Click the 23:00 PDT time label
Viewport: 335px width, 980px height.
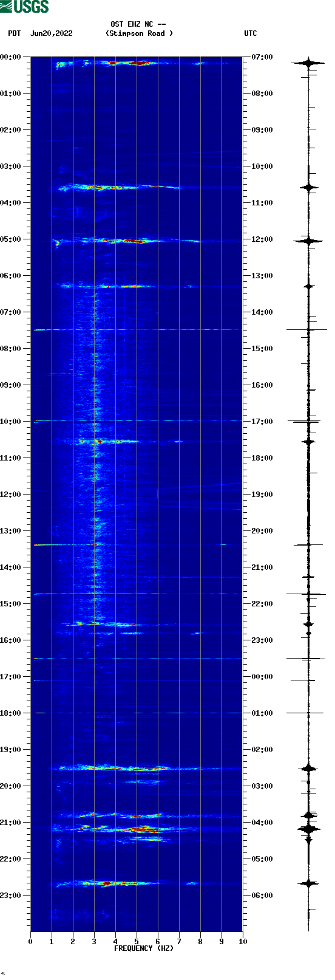pos(11,896)
